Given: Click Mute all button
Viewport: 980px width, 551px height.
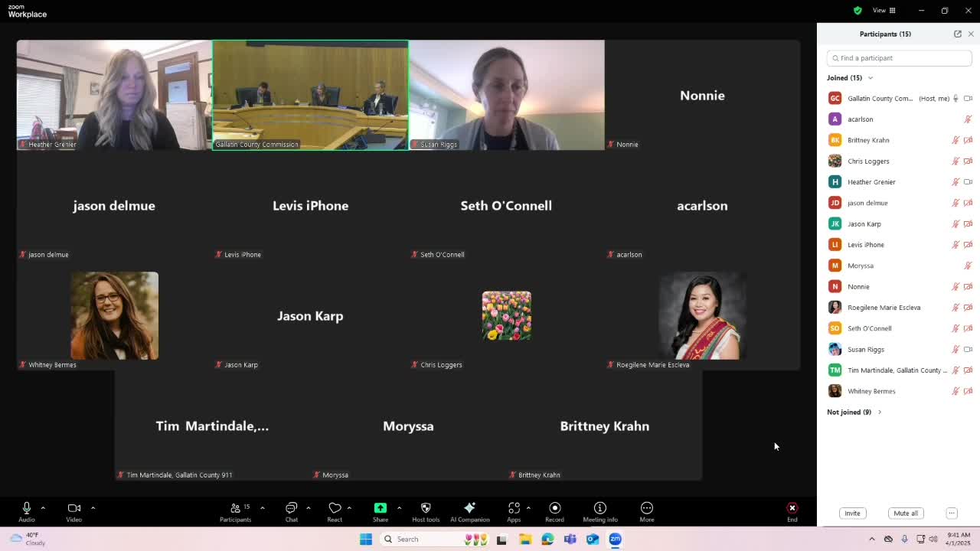Looking at the screenshot, I should pos(906,514).
